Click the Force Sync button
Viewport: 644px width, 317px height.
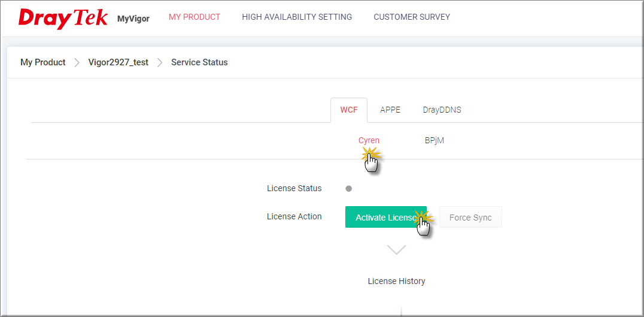pyautogui.click(x=470, y=217)
